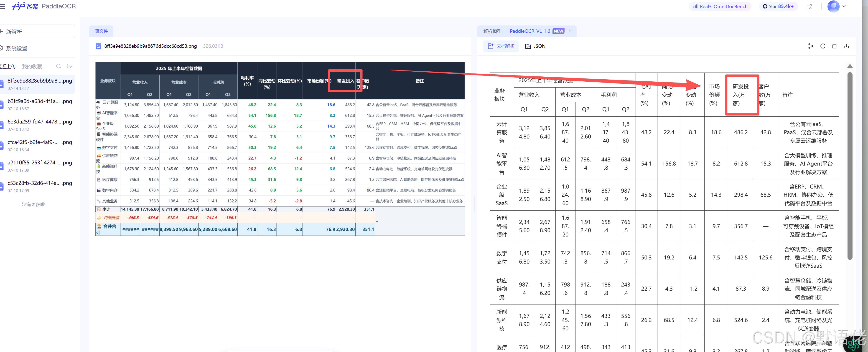Viewport: 868px width, 352px height.
Task: Click the 含动力电池 note in parsed table
Action: [808, 320]
